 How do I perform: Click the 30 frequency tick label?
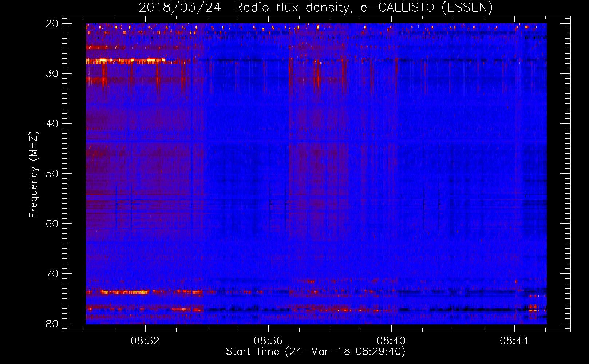52,74
